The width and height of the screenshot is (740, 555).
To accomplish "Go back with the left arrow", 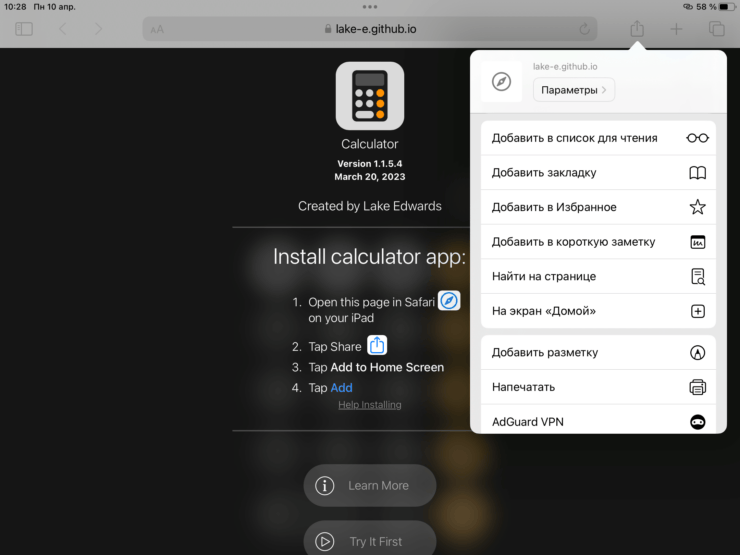I will (62, 29).
